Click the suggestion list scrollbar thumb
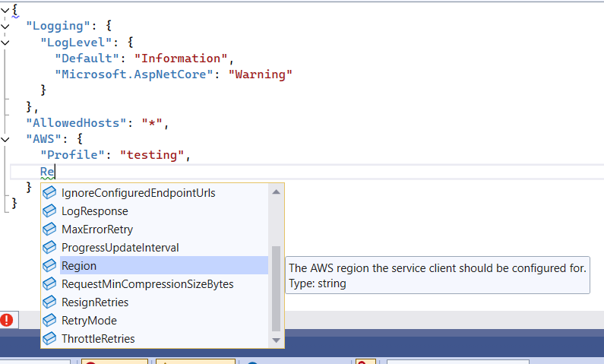Image resolution: width=604 pixels, height=364 pixels. pyautogui.click(x=277, y=289)
